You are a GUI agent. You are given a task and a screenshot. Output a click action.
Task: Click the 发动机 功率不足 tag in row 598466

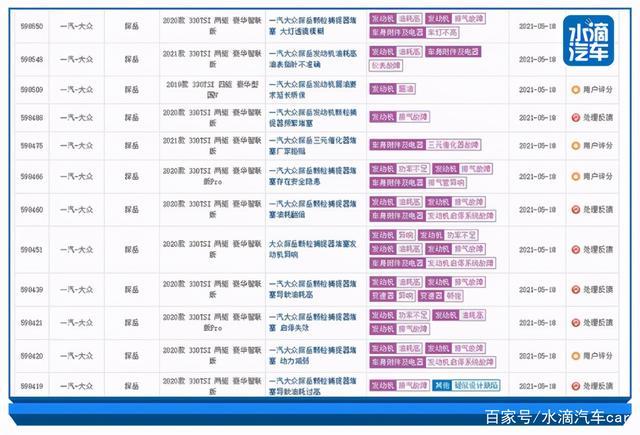pyautogui.click(x=399, y=169)
